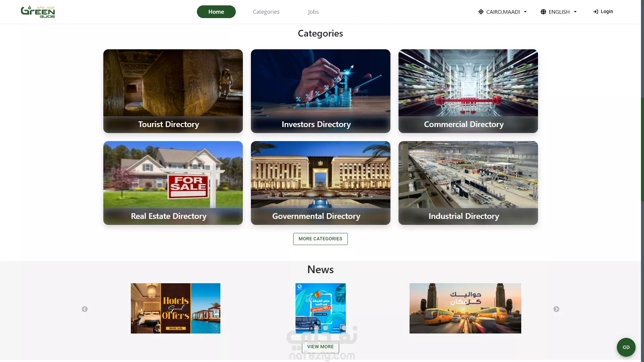Viewport: 644px width, 362px height.
Task: Click the MORE CATEGORIES button
Action: coord(320,239)
